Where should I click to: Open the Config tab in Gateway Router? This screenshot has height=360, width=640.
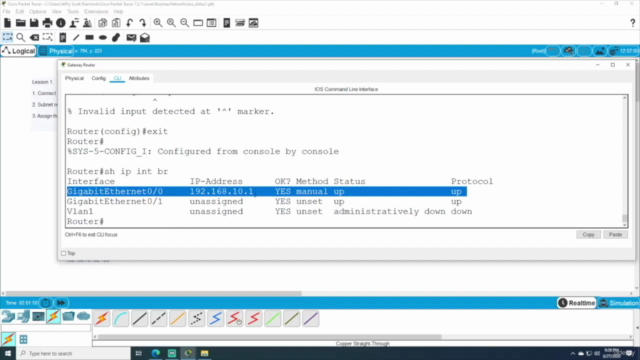pyautogui.click(x=98, y=78)
